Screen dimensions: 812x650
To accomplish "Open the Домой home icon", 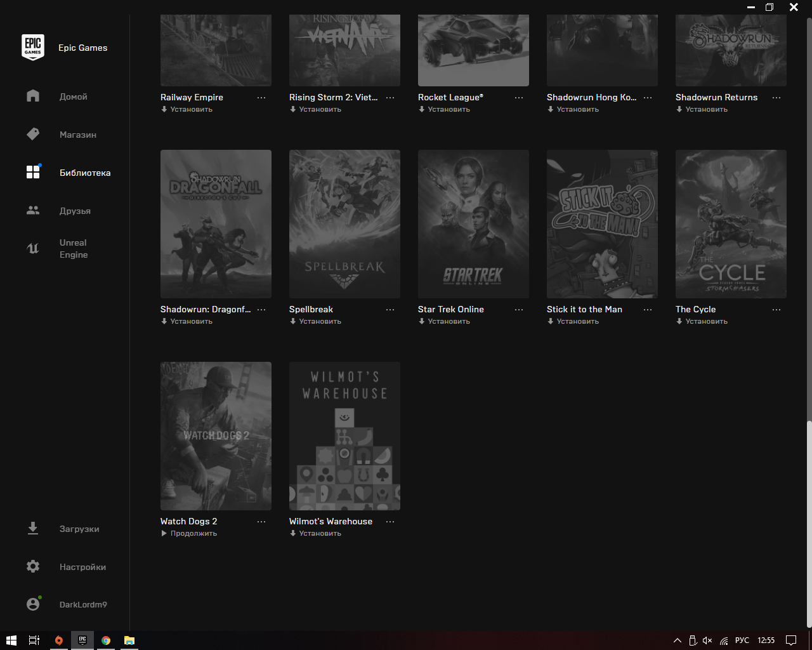I will click(x=33, y=96).
